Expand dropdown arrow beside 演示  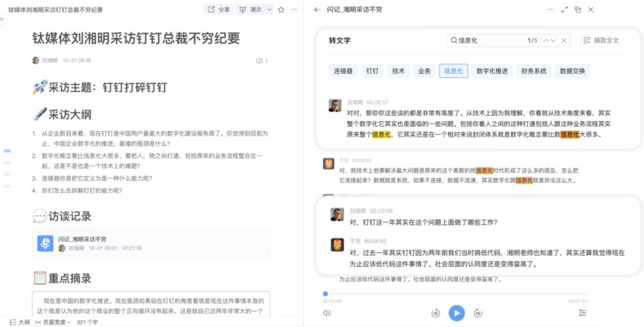(x=270, y=9)
